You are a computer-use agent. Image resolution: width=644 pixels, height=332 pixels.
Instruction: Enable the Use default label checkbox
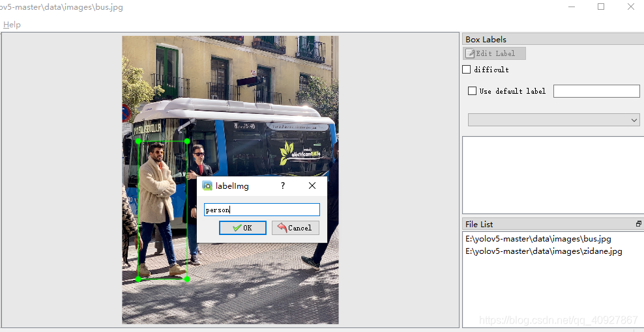click(473, 90)
